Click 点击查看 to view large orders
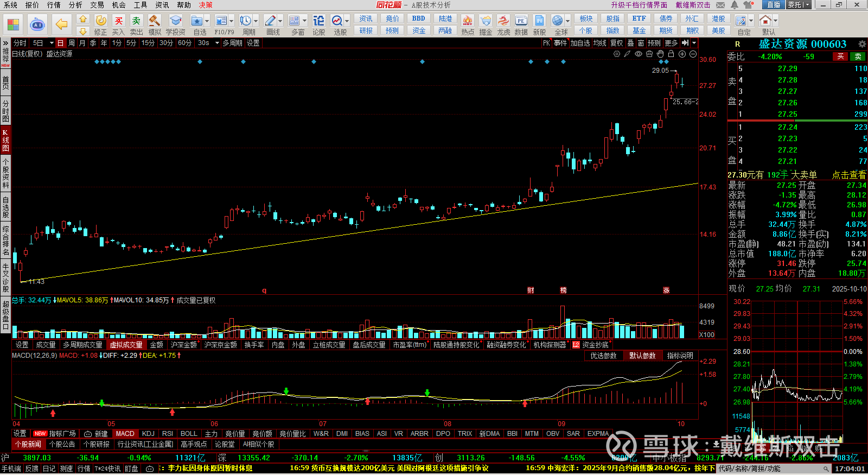This screenshot has height=475, width=868. (849, 175)
